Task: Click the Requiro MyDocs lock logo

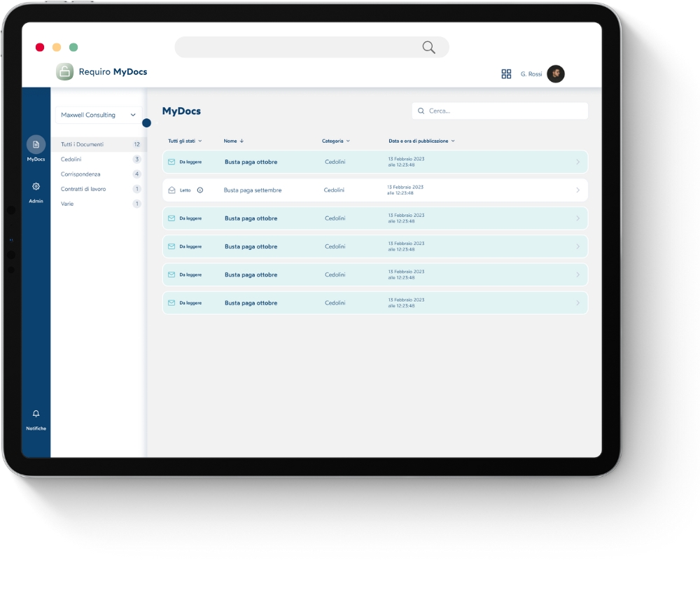Action: 64,71
